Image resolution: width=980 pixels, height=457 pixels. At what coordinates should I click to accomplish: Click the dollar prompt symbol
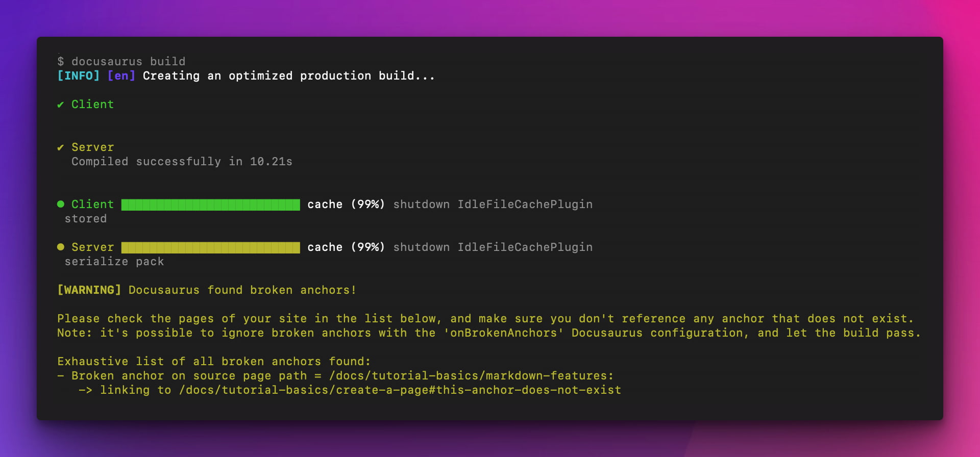[61, 62]
